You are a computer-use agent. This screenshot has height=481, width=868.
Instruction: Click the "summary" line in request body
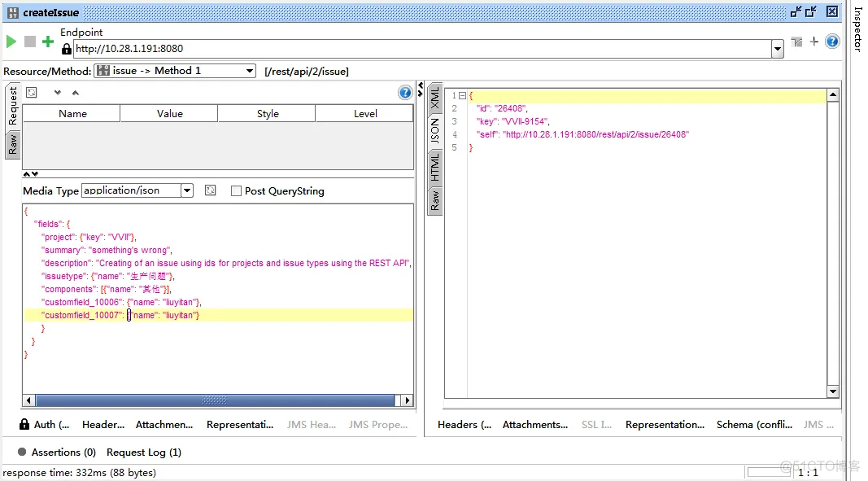coord(107,251)
